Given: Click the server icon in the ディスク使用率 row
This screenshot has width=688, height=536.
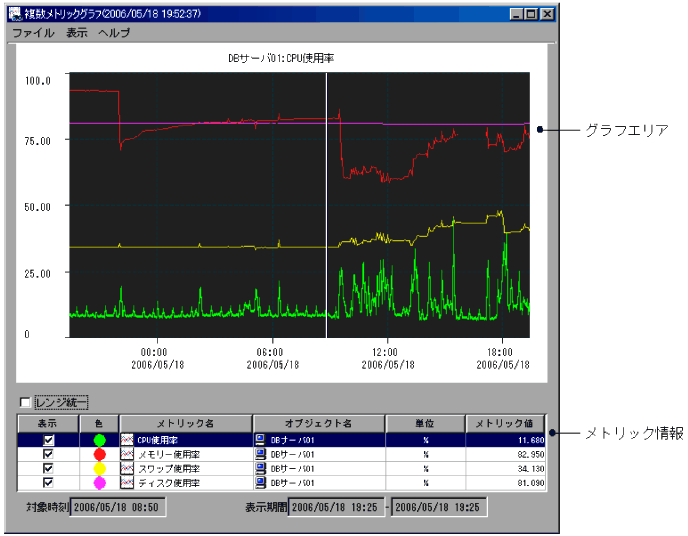Looking at the screenshot, I should tap(261, 483).
